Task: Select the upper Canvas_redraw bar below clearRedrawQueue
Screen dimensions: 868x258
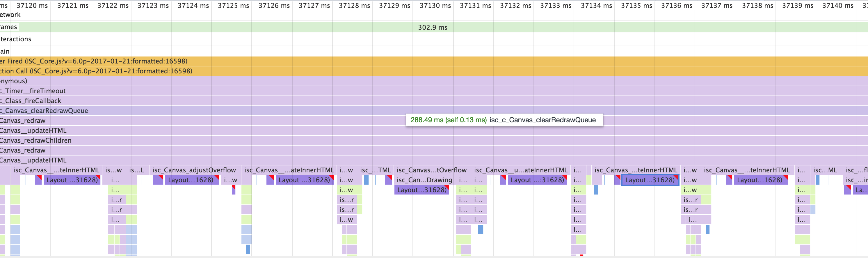Action: (434, 121)
